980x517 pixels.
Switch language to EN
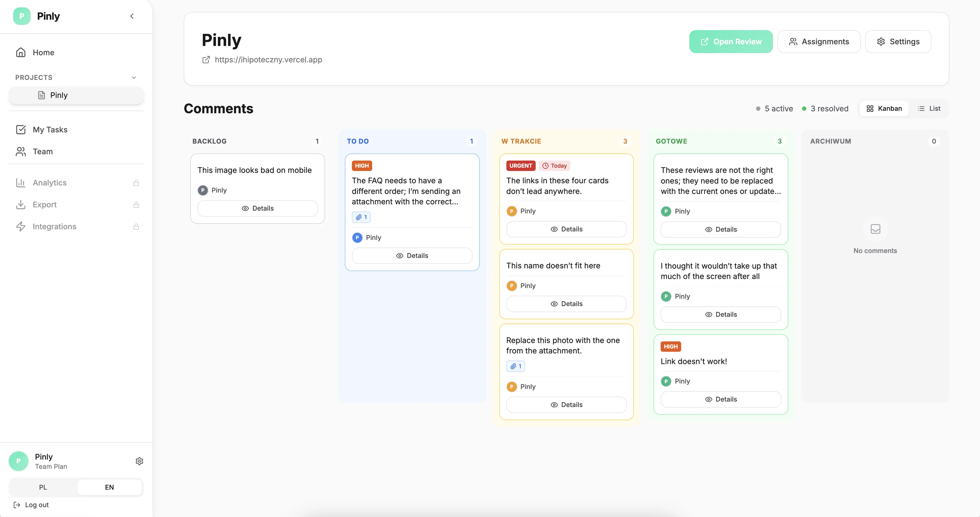coord(109,487)
